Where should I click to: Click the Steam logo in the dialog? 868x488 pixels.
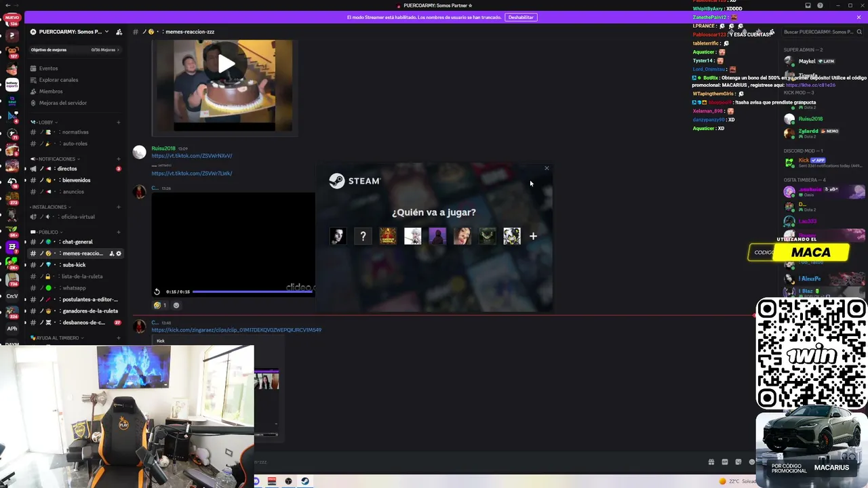click(355, 181)
